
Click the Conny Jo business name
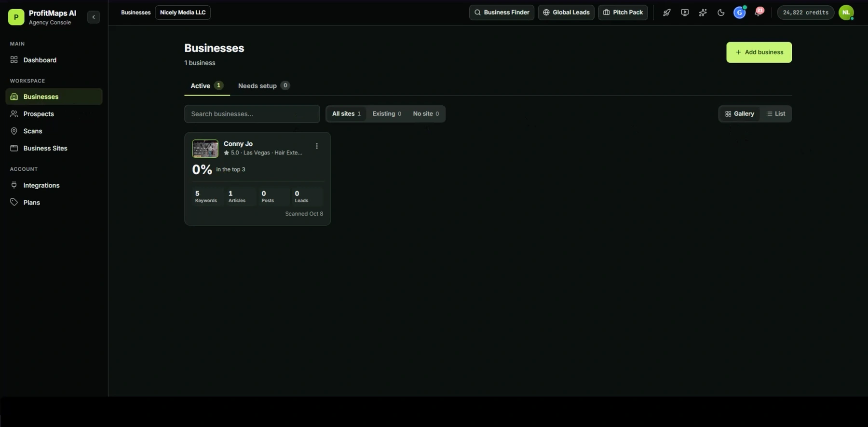238,144
